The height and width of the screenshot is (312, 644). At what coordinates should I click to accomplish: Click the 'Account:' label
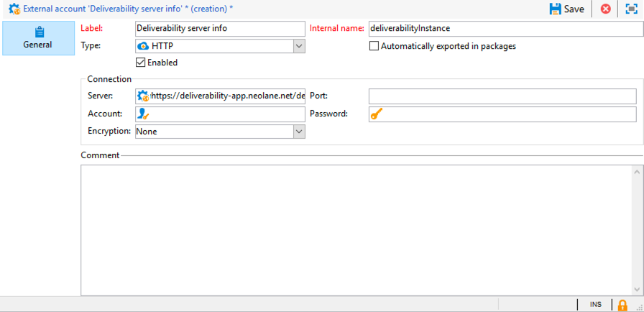click(105, 114)
